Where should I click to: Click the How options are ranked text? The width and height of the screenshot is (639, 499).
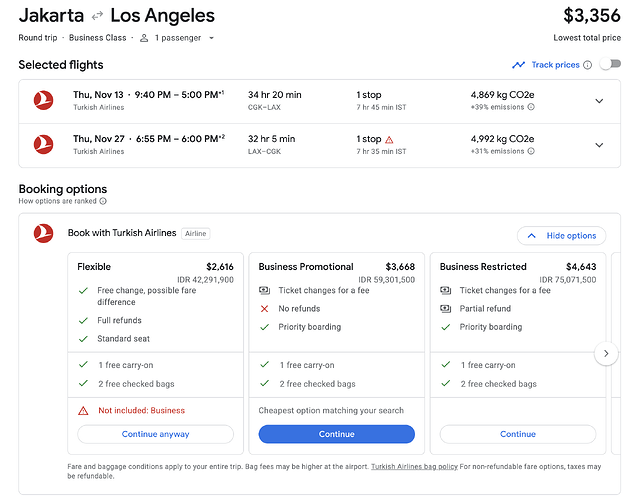(x=57, y=201)
